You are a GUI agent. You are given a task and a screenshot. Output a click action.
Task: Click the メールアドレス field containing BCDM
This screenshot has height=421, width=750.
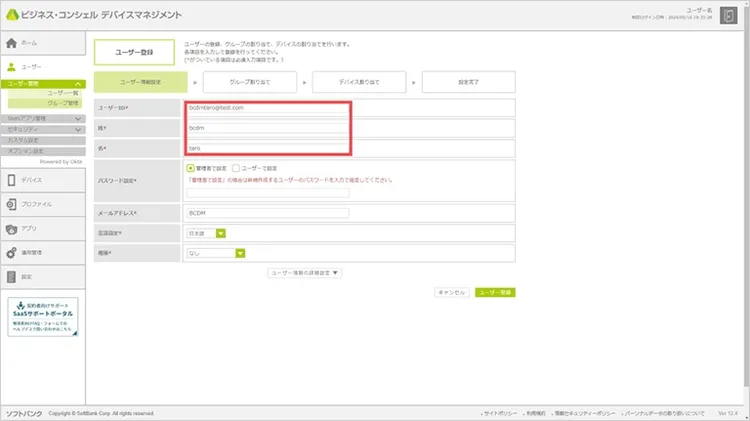pyautogui.click(x=268, y=213)
